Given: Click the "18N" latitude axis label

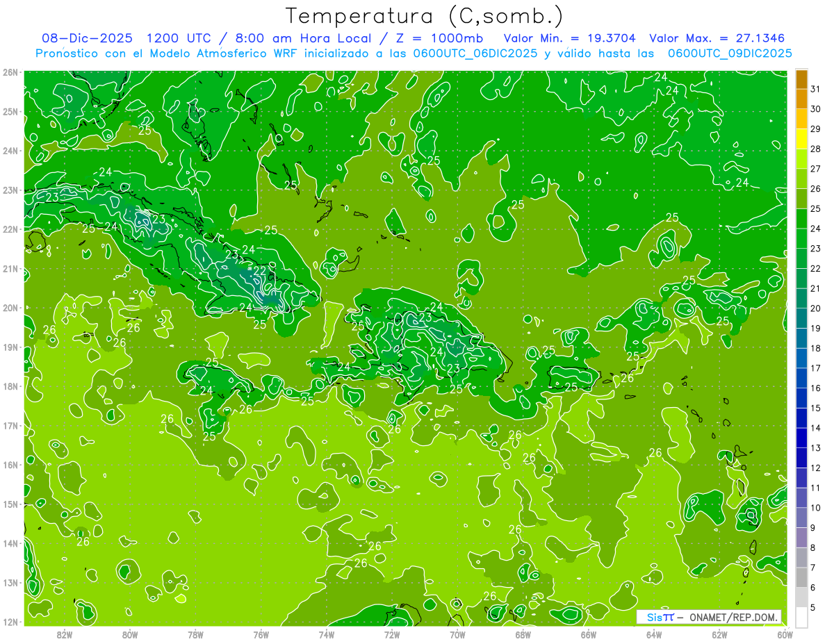Looking at the screenshot, I should tap(10, 386).
